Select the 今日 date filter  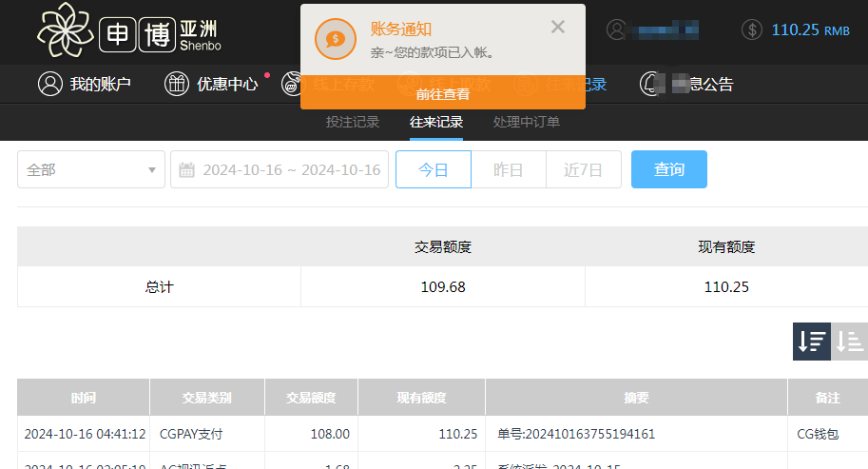click(x=433, y=170)
